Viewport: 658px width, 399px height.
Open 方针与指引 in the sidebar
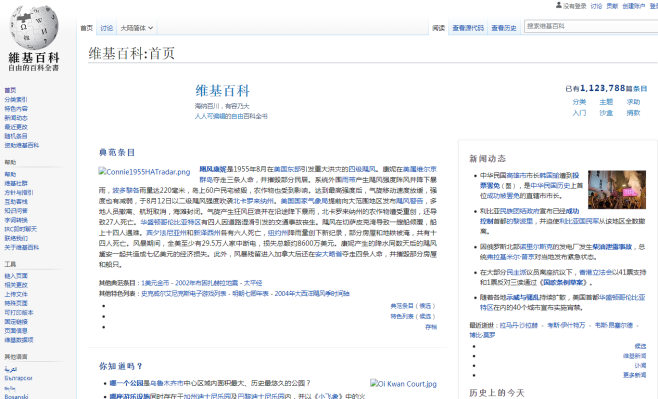tap(19, 193)
